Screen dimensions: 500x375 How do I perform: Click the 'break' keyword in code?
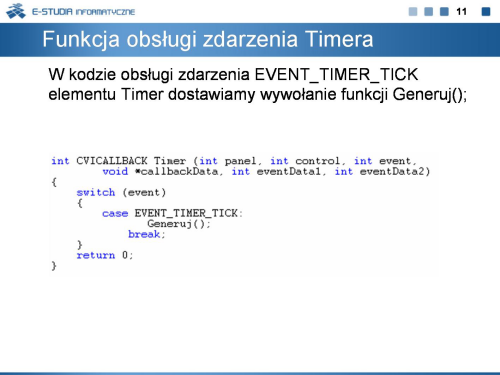(144, 234)
